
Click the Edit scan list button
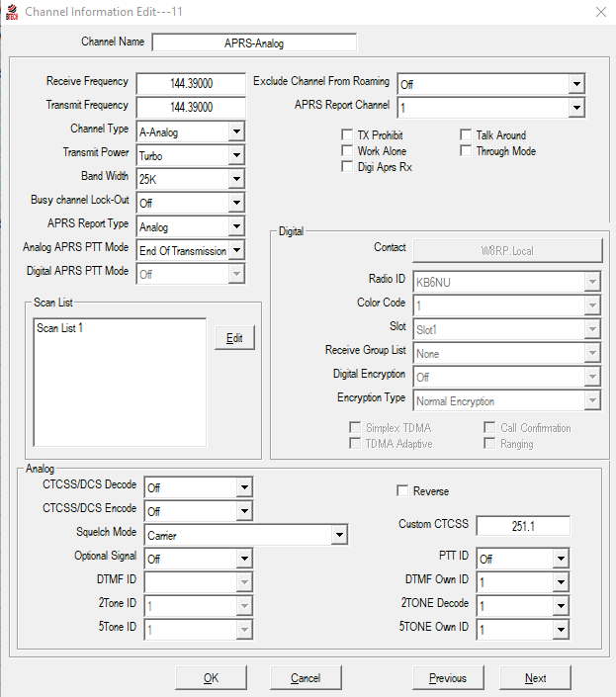pos(234,338)
